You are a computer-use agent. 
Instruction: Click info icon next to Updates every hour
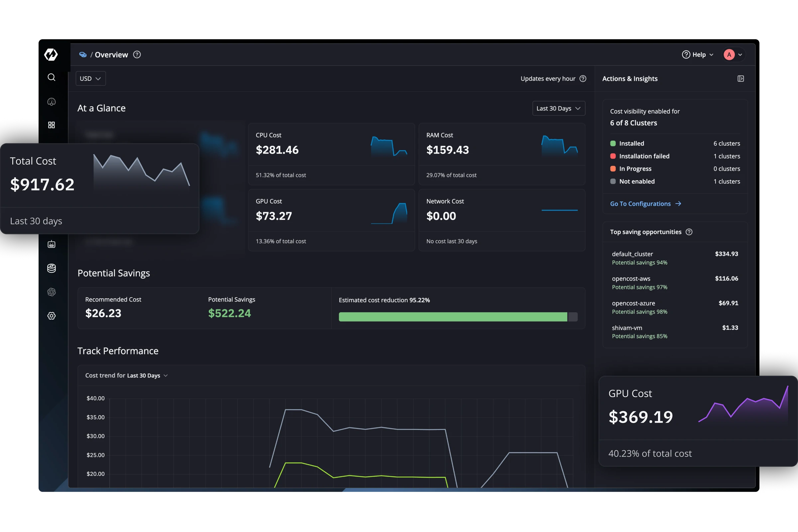pyautogui.click(x=583, y=79)
